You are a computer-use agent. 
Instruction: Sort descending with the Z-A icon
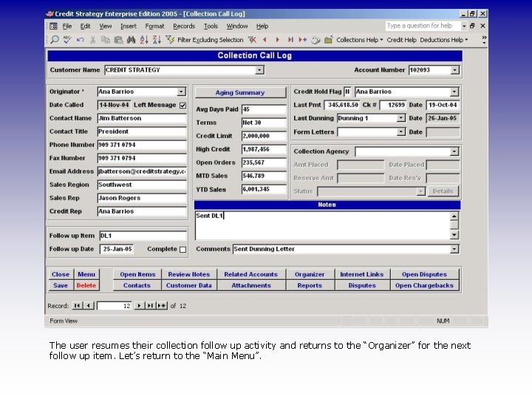tap(157, 40)
